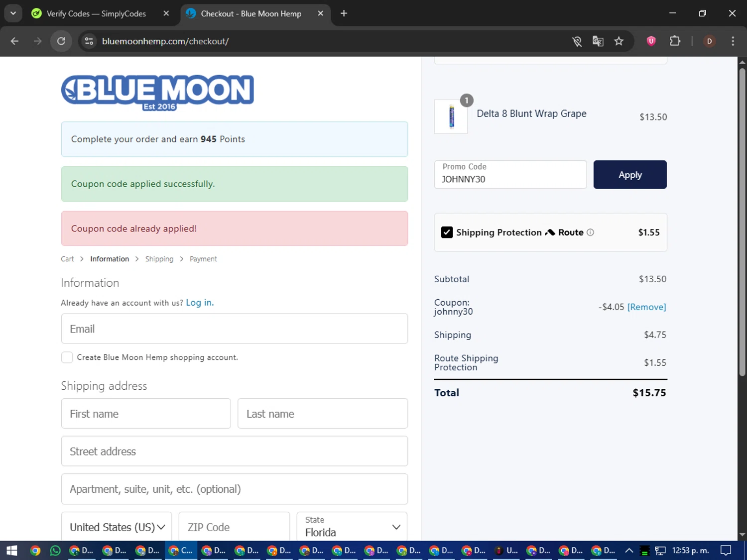
Task: Reload the checkout page
Action: [x=61, y=41]
